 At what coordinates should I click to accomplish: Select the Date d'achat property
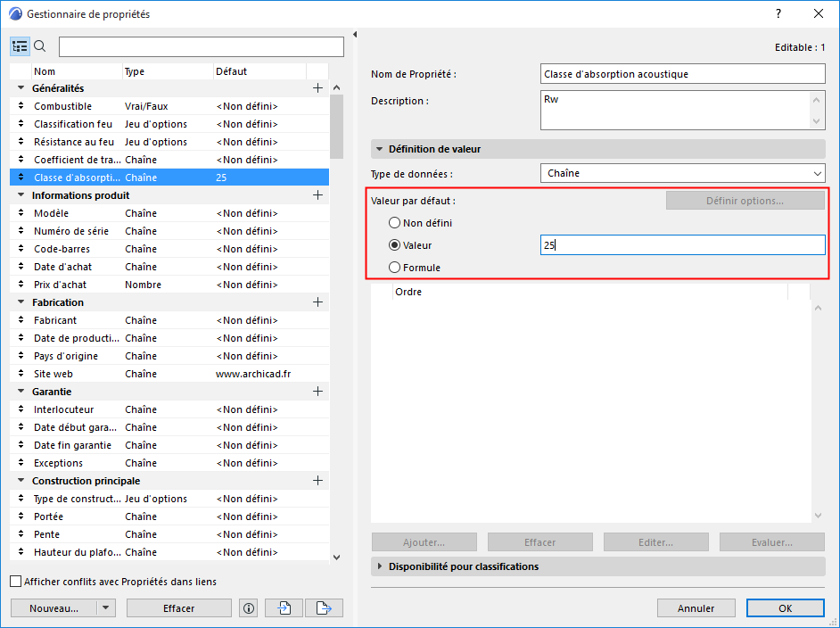169,267
